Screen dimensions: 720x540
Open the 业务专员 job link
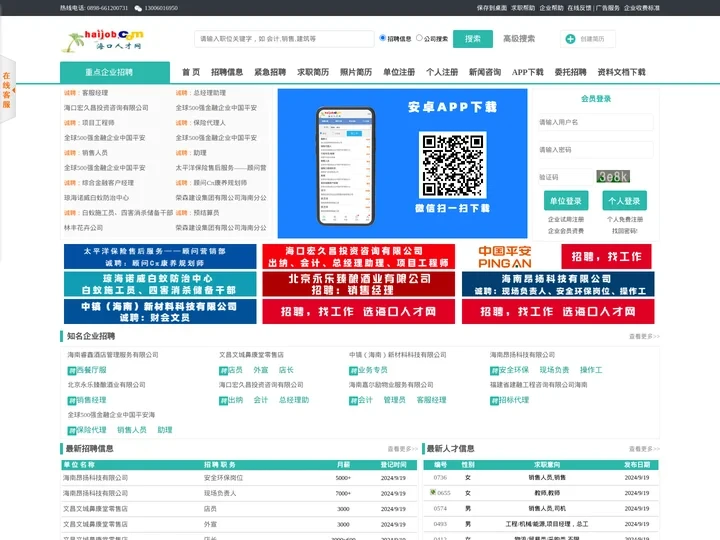[373, 370]
